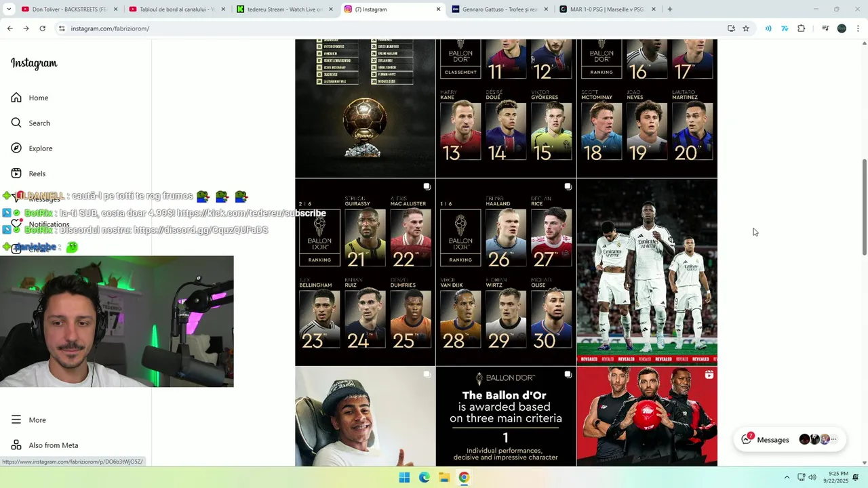Close the Gennaro Gattuso tab
868x488 pixels.
click(x=546, y=9)
